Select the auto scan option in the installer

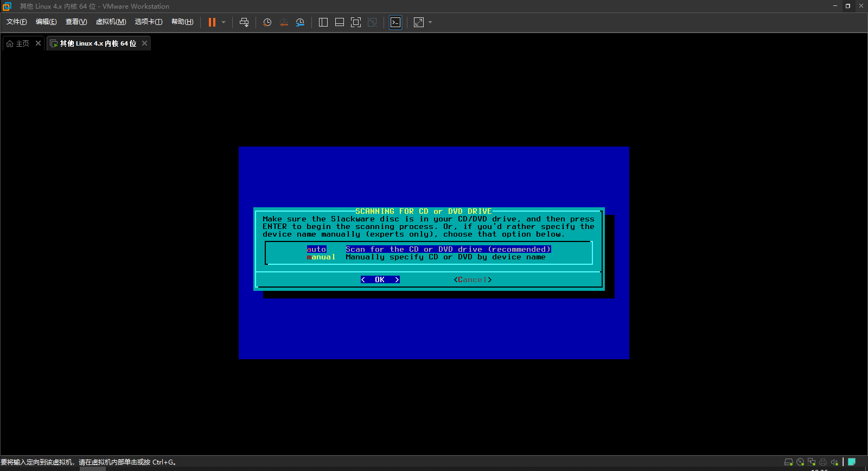[x=429, y=249]
